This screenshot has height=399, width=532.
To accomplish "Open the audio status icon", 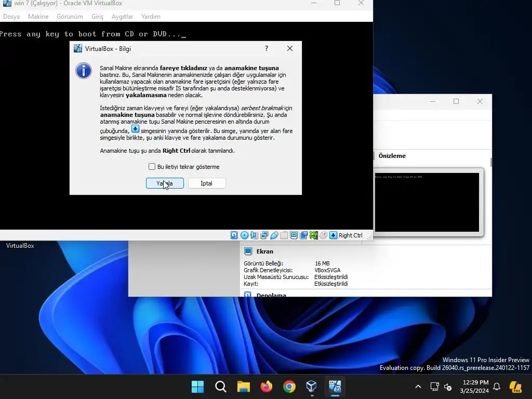I will [254, 235].
